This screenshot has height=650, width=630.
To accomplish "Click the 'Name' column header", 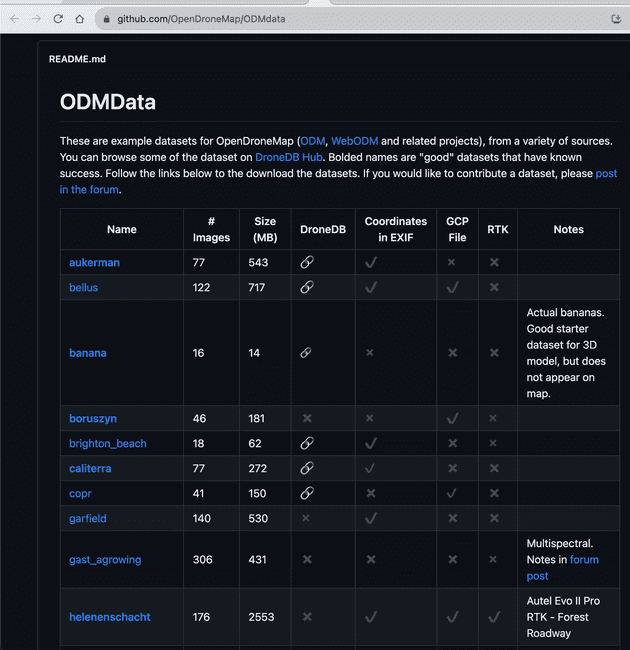I will pyautogui.click(x=122, y=229).
